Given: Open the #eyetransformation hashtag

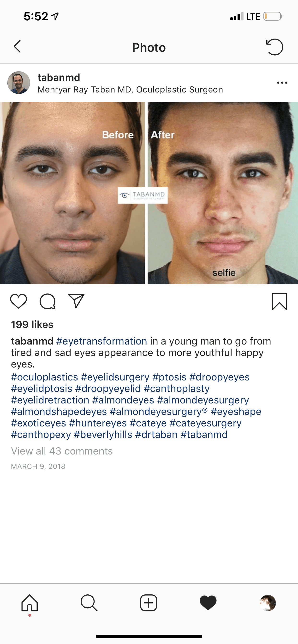Looking at the screenshot, I should (x=102, y=341).
